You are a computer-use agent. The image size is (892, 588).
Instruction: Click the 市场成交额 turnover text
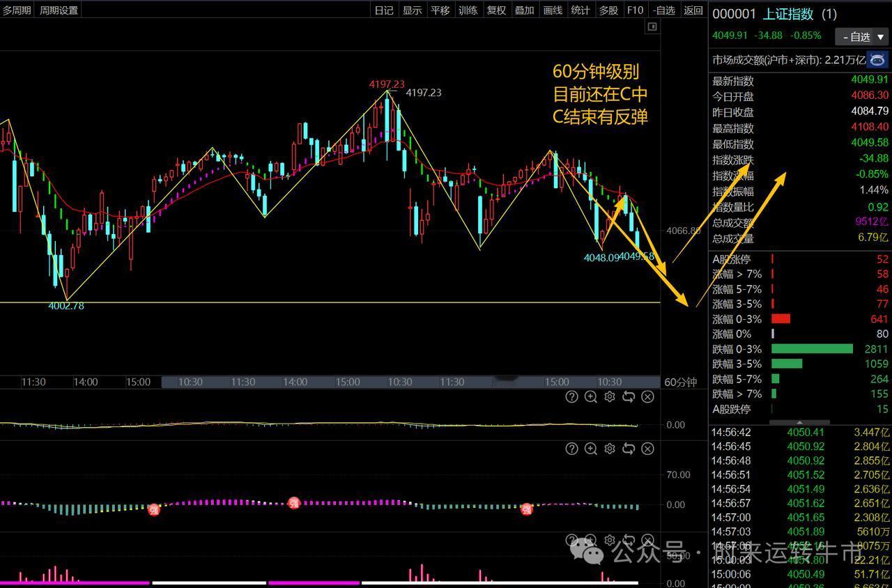point(788,60)
